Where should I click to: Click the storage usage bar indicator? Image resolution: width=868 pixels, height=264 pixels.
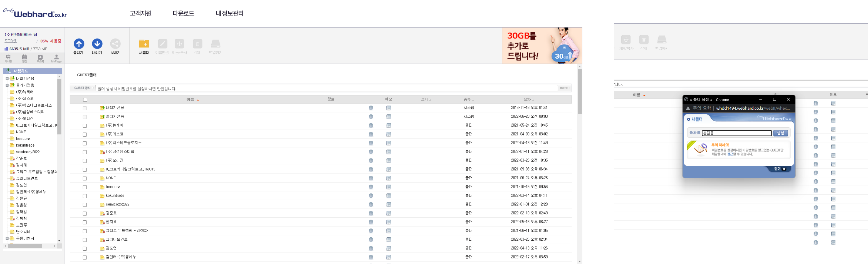6,49
